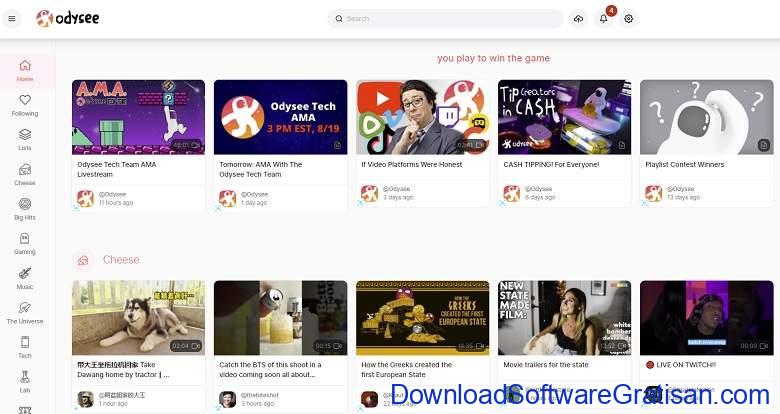
Task: Click title 'Movie trailers for the state'
Action: 546,365
